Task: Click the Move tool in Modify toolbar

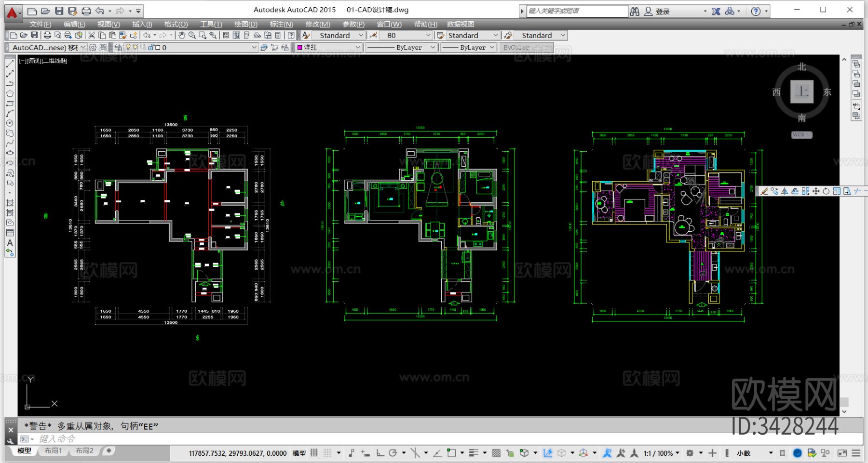Action: coord(816,191)
